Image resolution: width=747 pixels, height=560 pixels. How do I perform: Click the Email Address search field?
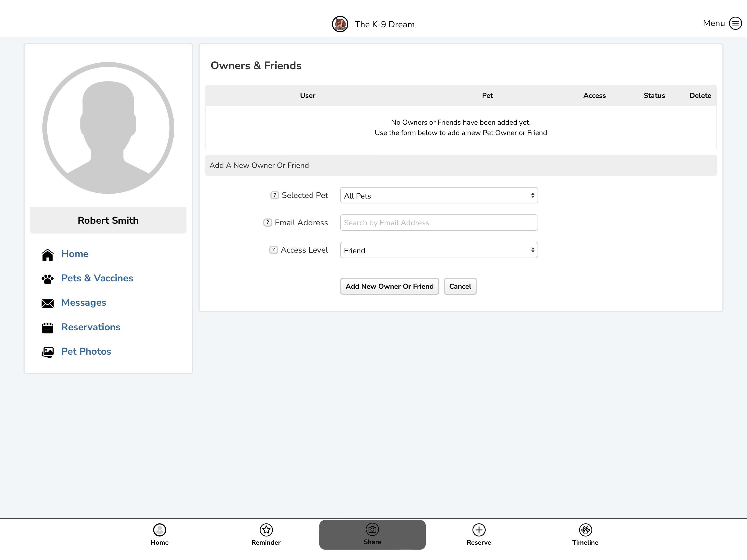point(439,223)
